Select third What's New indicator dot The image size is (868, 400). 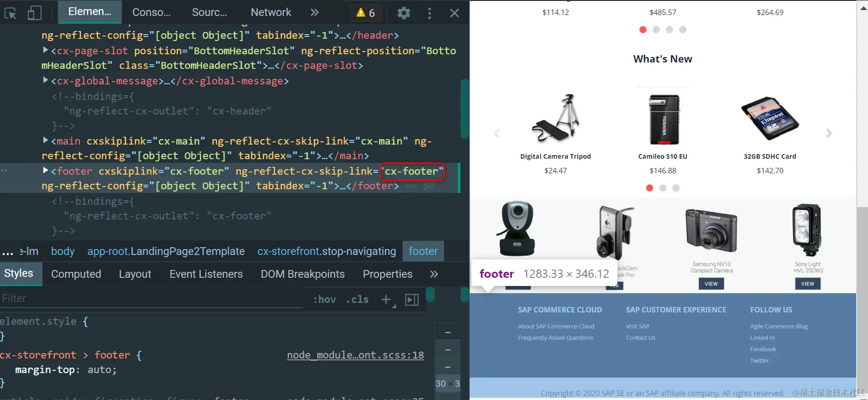[x=676, y=188]
